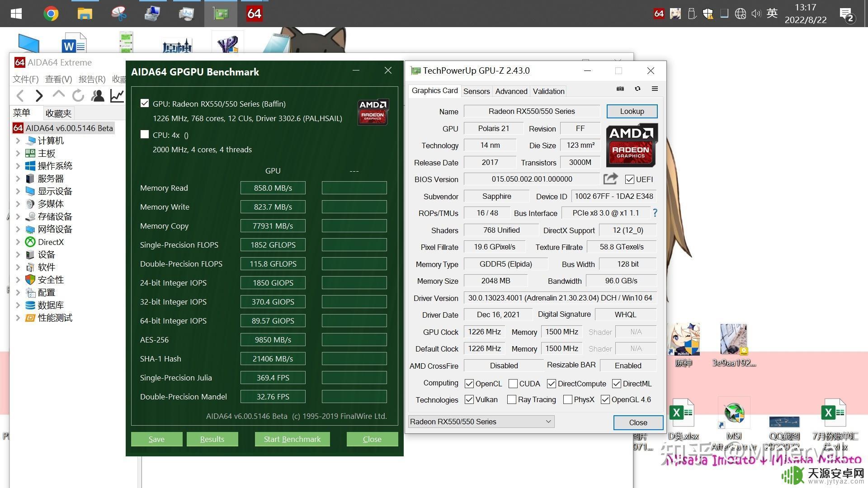Click the BIOS Version copy/export icon
868x488 pixels.
[609, 179]
